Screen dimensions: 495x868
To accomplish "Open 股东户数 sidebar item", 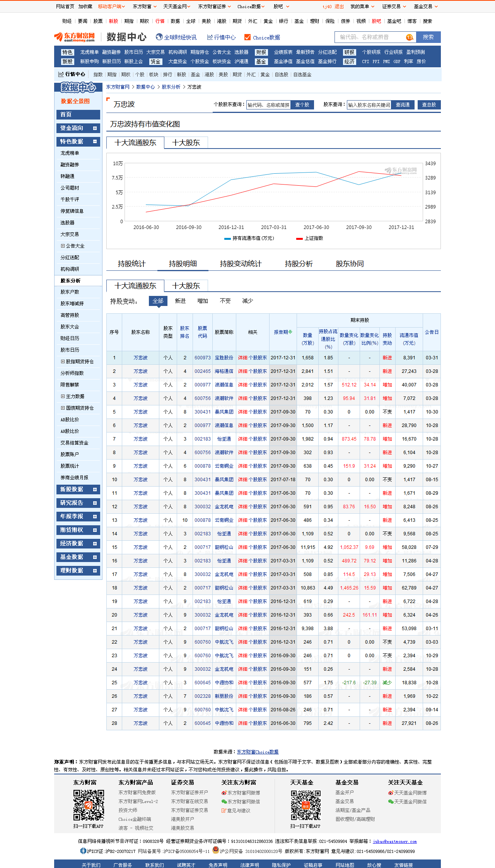I will click(x=70, y=292).
